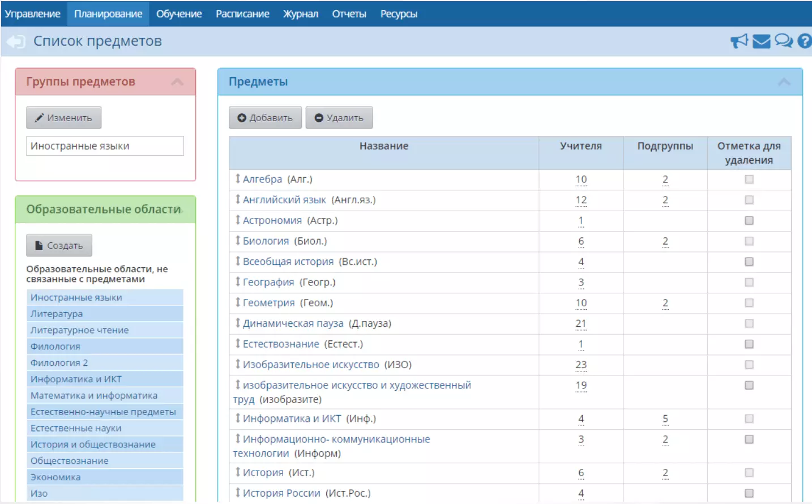Viewport: 812px width, 504px height.
Task: Click the back arrow icon beside Список предметов
Action: [x=16, y=41]
